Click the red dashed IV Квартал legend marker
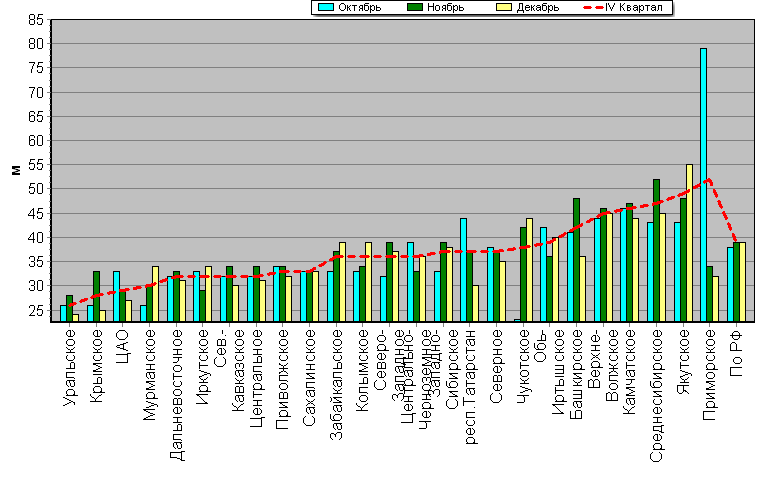This screenshot has width=777, height=479. point(593,7)
